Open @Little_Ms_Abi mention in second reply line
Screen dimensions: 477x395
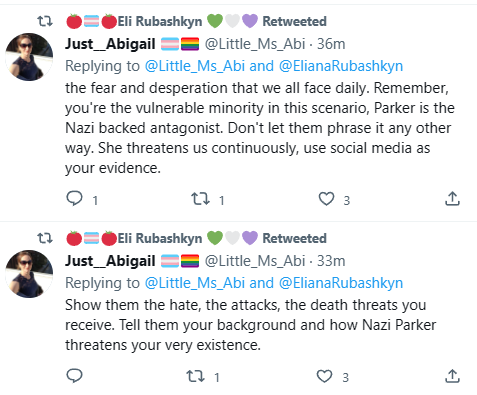pyautogui.click(x=195, y=283)
